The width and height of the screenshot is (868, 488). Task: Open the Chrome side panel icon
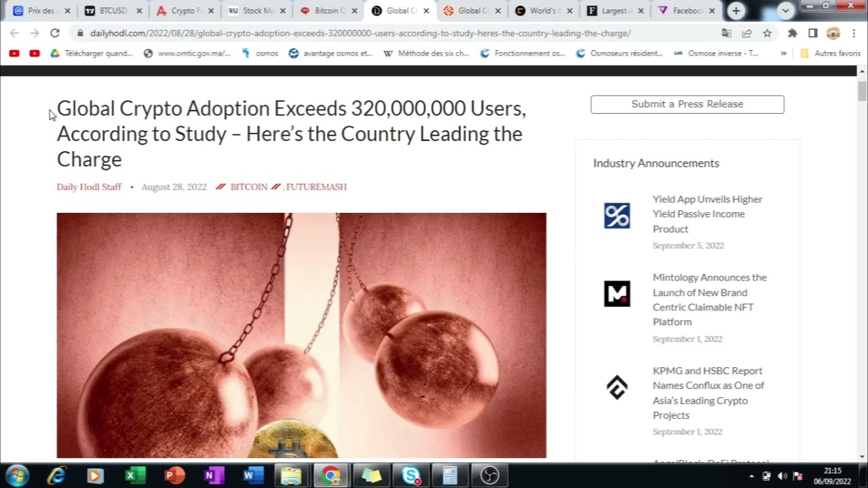(x=812, y=33)
